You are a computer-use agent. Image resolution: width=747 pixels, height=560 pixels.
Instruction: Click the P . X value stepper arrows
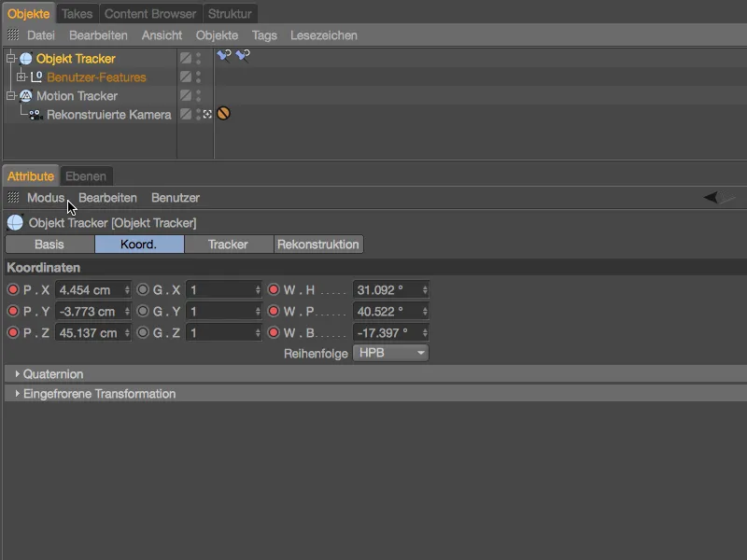[127, 289]
